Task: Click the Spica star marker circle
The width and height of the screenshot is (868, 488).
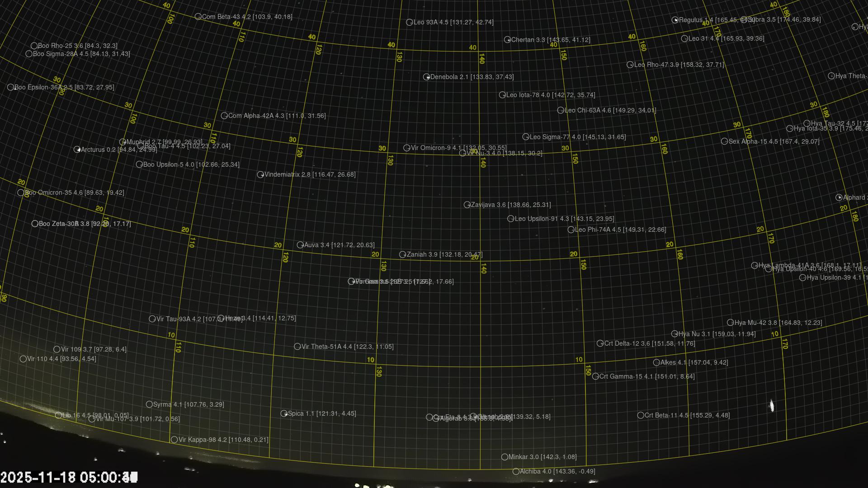Action: (284, 413)
